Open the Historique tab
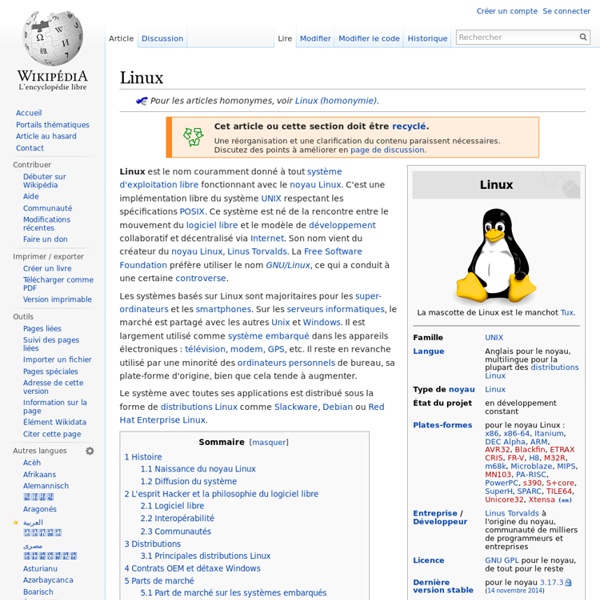 click(427, 39)
